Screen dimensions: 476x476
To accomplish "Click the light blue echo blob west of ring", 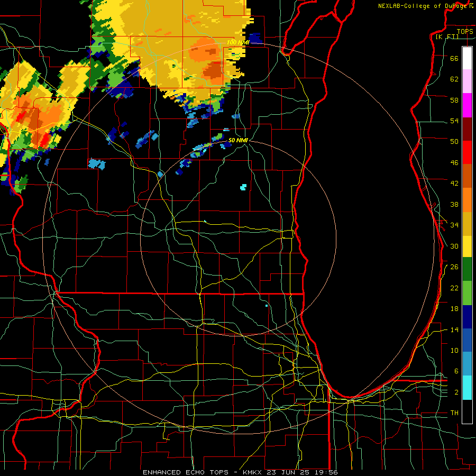I will (x=97, y=164).
